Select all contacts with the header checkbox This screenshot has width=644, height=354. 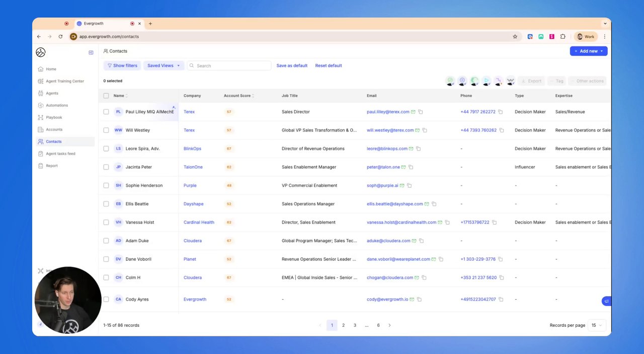point(106,96)
